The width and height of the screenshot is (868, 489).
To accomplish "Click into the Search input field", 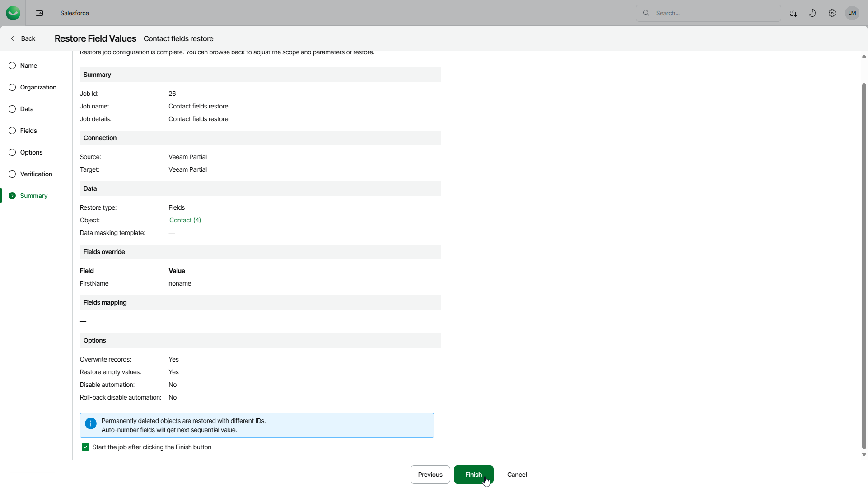I will click(x=714, y=13).
